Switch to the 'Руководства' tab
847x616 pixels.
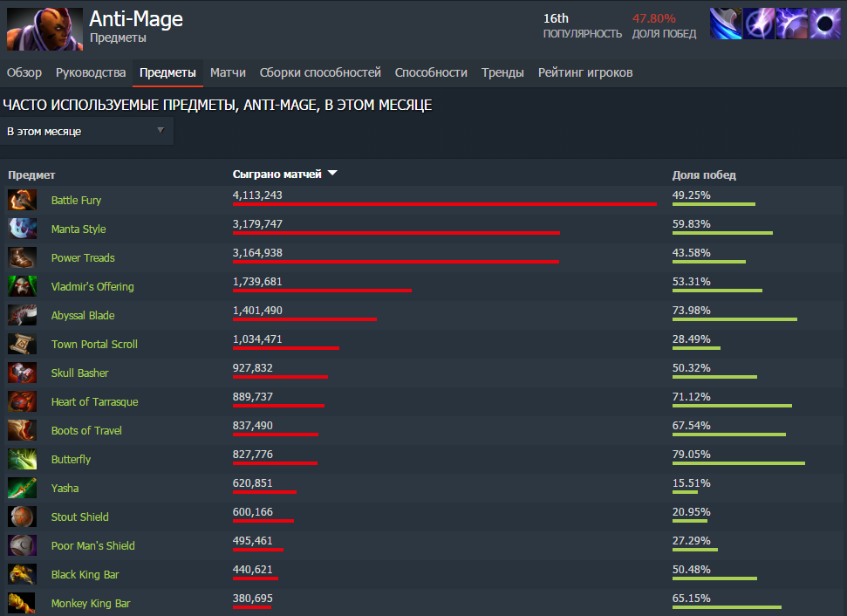click(x=91, y=72)
